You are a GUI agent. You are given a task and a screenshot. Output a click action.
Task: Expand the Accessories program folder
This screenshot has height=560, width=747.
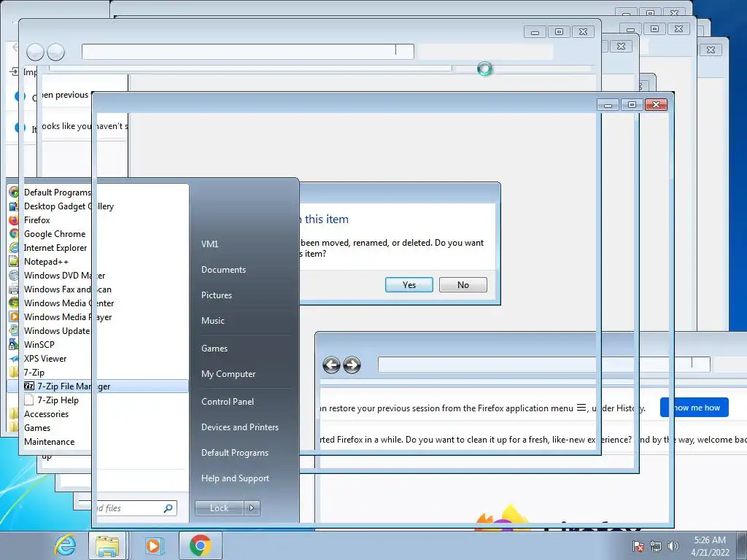[x=46, y=414]
